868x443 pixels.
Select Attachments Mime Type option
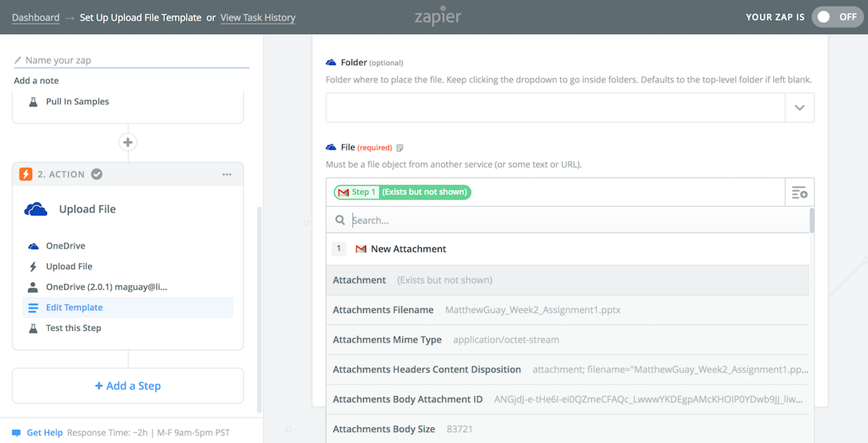click(567, 340)
